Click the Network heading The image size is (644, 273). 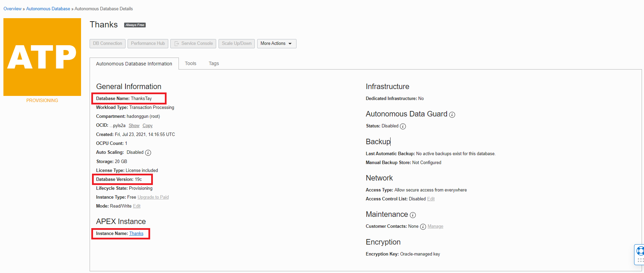[x=379, y=178]
